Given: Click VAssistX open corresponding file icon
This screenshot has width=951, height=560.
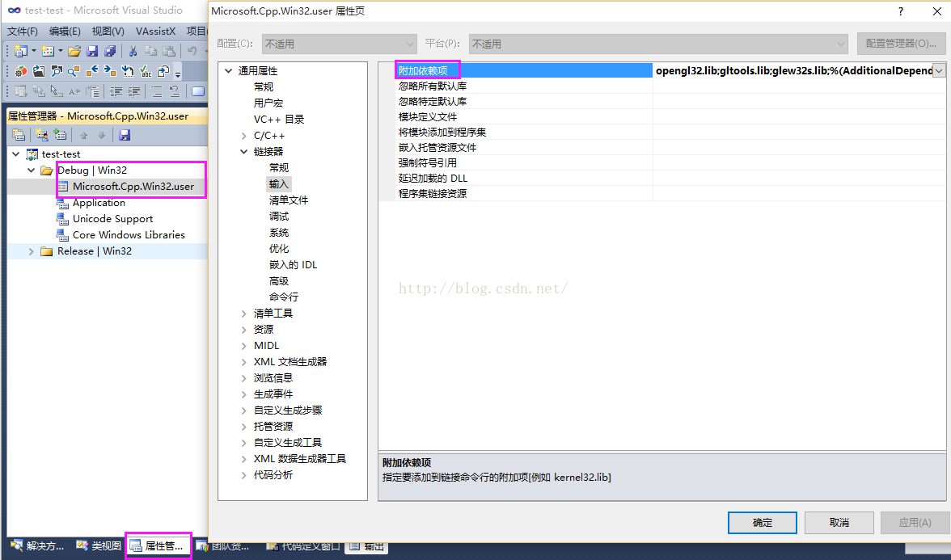Looking at the screenshot, I should coord(163,71).
